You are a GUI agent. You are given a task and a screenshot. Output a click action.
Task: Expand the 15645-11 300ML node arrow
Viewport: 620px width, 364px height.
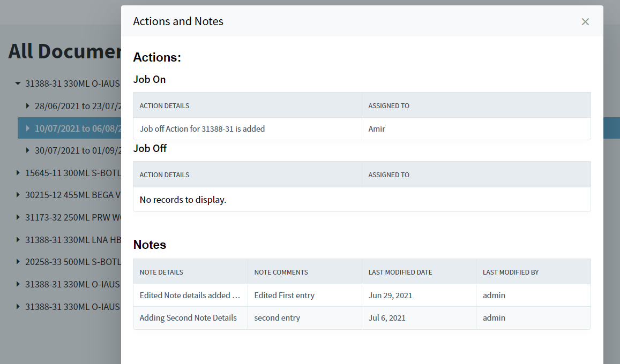18,173
